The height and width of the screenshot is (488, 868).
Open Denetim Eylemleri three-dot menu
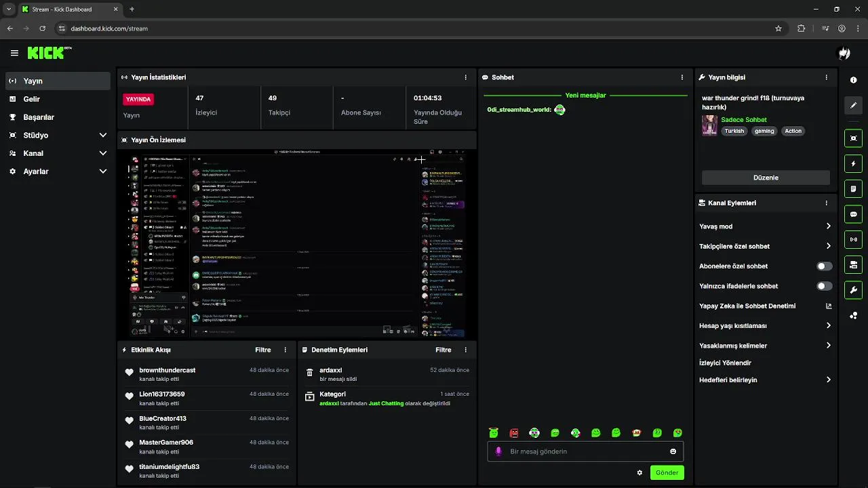[465, 350]
